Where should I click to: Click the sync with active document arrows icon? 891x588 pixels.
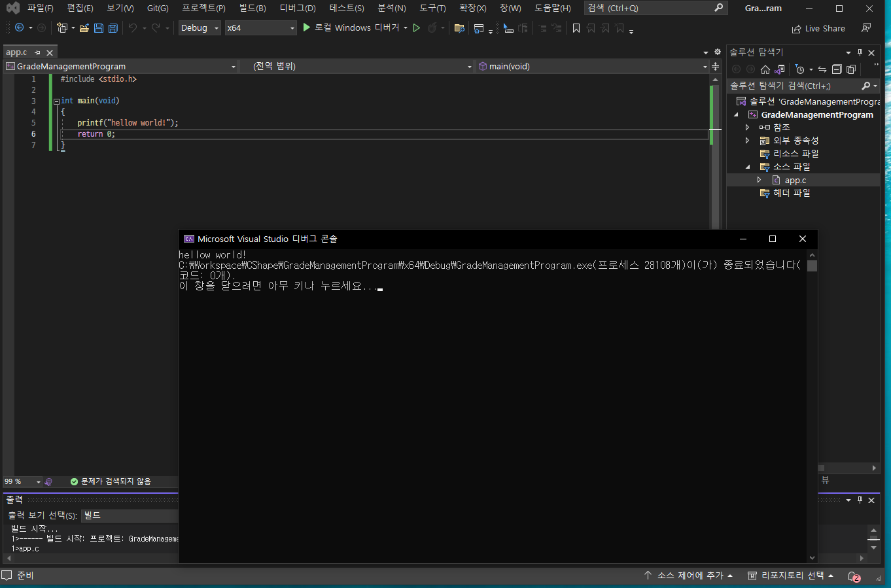click(x=822, y=69)
